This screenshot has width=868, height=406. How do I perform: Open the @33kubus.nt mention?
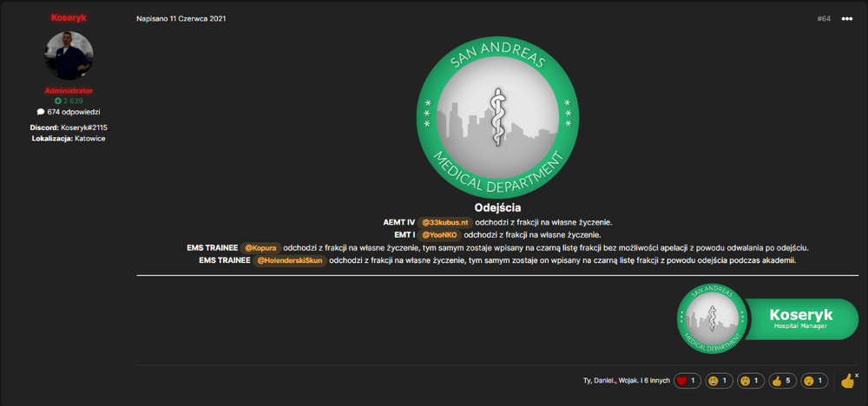tap(445, 222)
